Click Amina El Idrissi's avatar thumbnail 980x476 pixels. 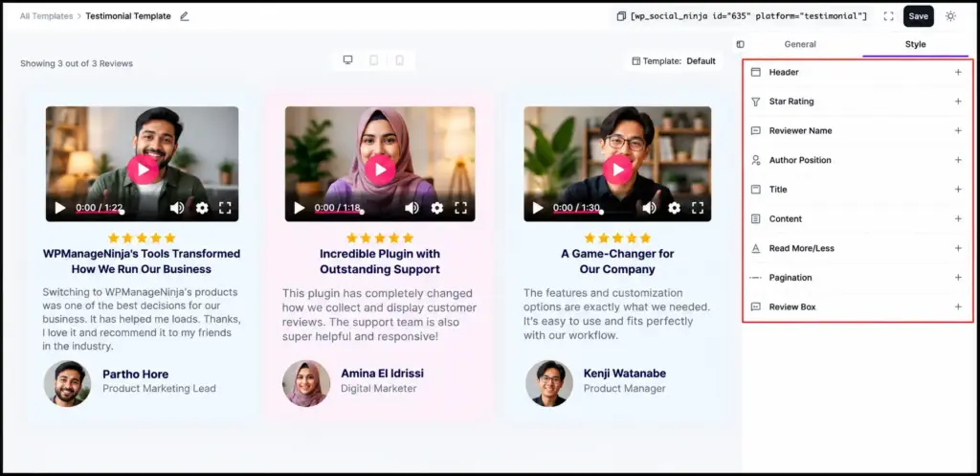[x=306, y=383]
